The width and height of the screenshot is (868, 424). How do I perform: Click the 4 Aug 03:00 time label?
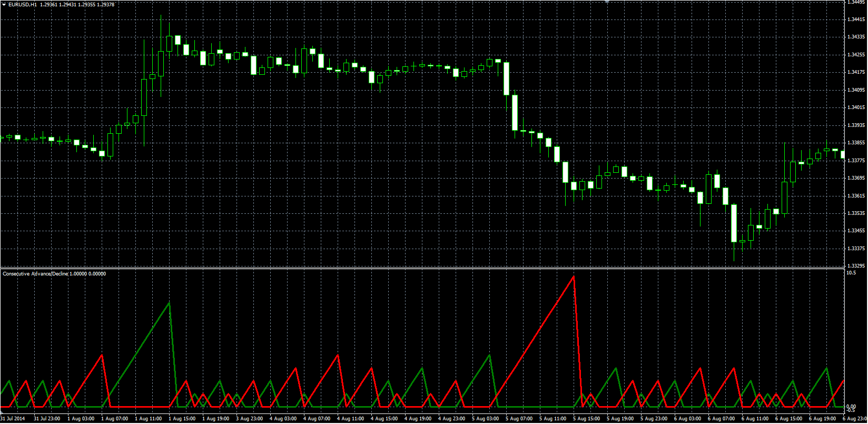[283, 419]
